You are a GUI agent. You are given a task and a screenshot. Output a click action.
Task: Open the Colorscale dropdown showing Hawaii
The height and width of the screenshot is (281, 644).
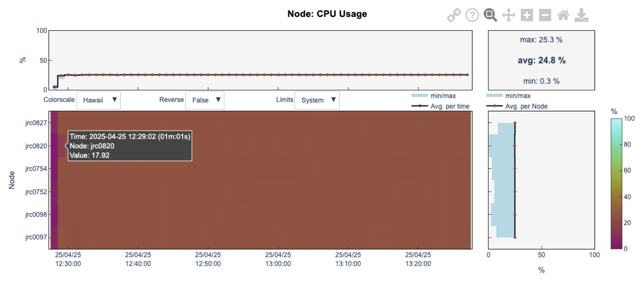point(98,100)
